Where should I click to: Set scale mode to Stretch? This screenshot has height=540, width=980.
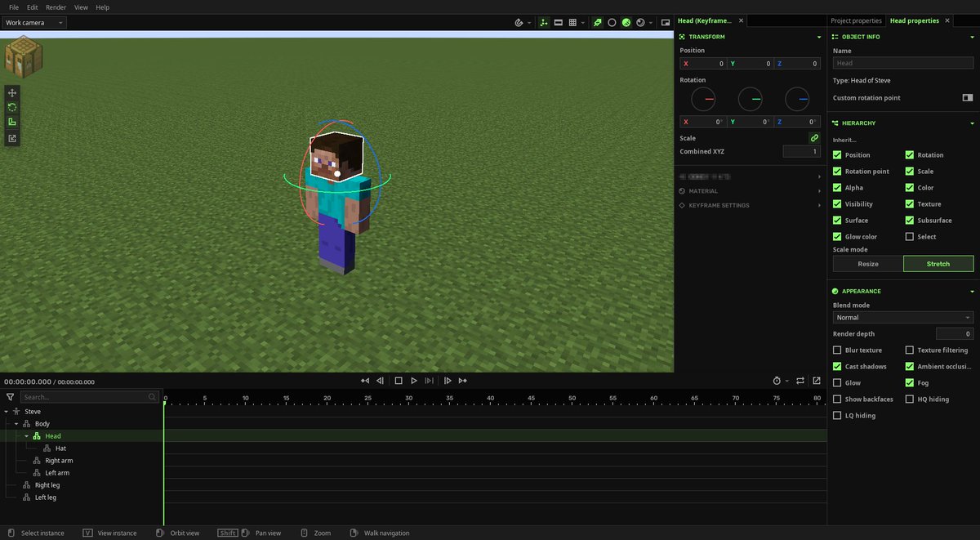[938, 264]
